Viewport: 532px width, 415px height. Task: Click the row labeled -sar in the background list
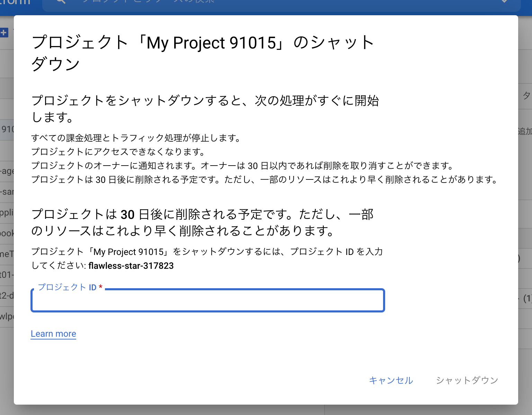tap(7, 192)
